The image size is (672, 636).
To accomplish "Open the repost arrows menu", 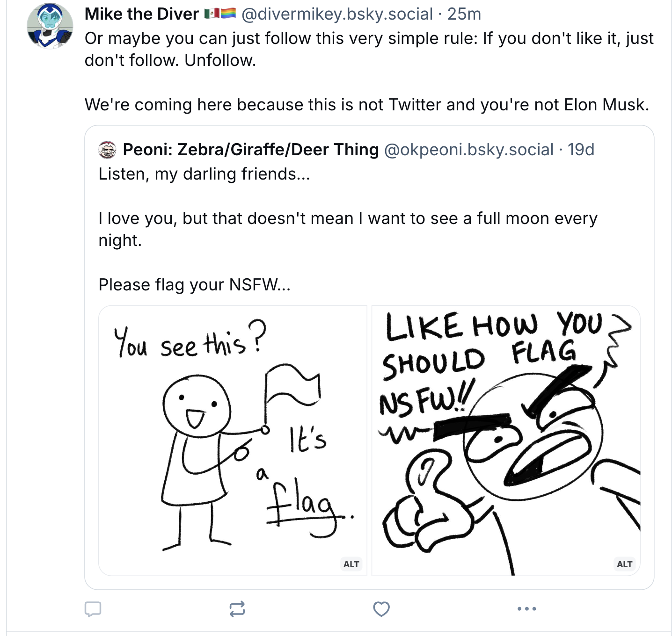I will [237, 609].
